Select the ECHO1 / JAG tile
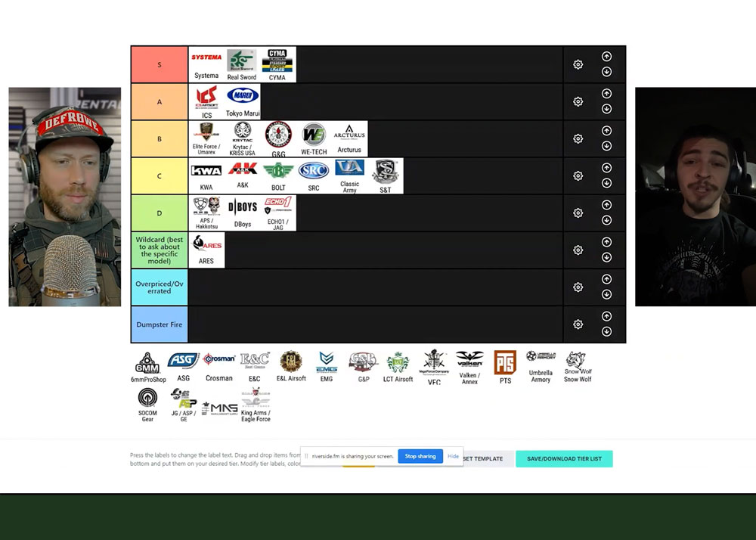The width and height of the screenshot is (756, 540). (278, 213)
